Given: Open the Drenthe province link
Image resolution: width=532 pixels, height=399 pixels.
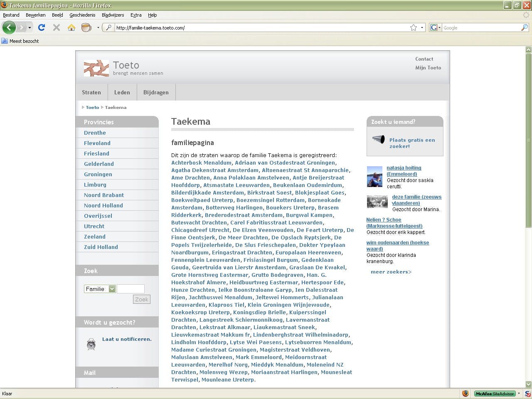Looking at the screenshot, I should 95,133.
